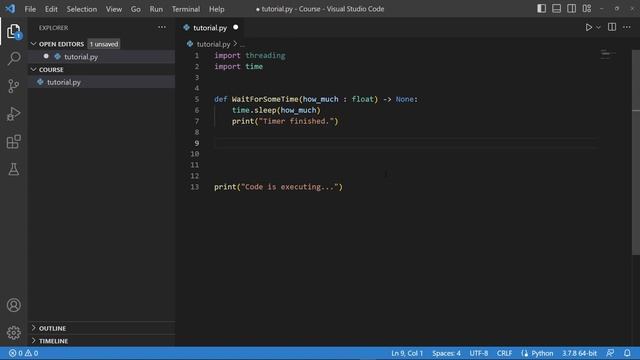Open the Go menu
This screenshot has width=640, height=360.
tap(136, 9)
